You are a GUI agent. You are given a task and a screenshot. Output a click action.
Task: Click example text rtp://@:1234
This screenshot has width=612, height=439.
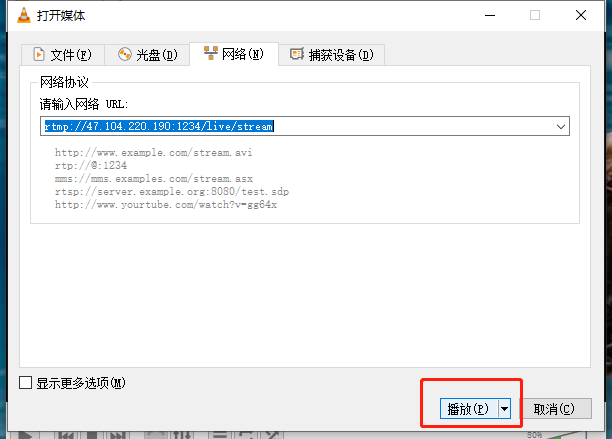(x=91, y=165)
